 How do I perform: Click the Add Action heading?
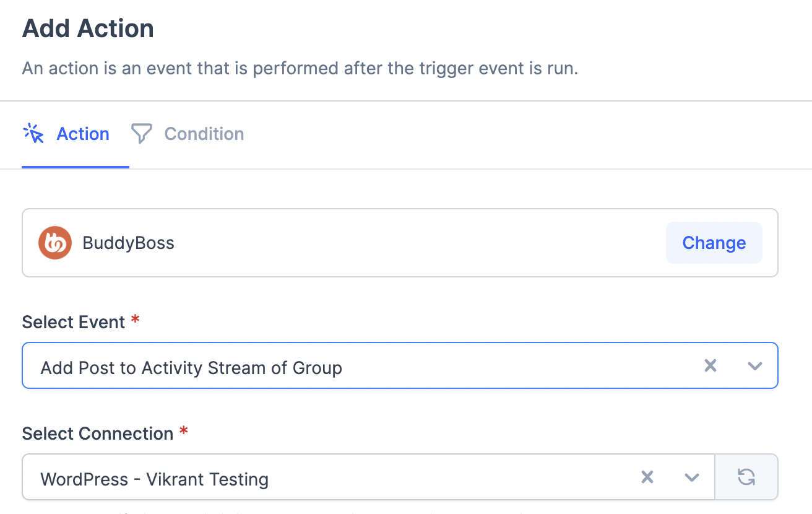[x=88, y=29]
